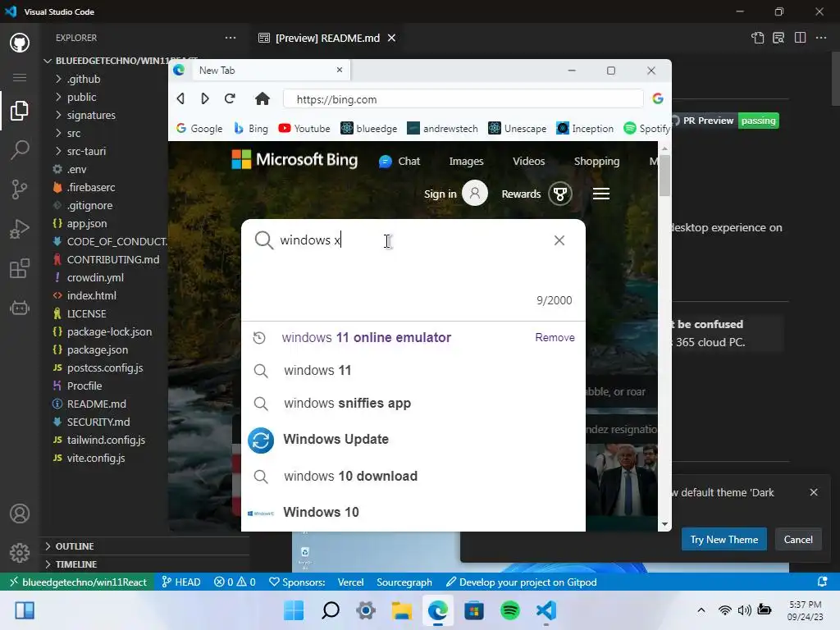Open File Explorer from the taskbar
840x630 pixels.
[x=402, y=610]
